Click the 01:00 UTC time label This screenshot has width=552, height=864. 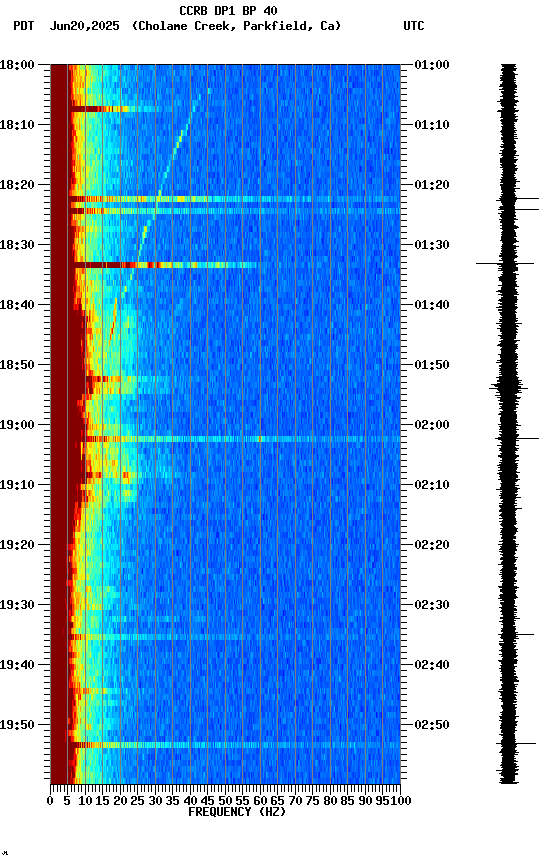tap(432, 64)
